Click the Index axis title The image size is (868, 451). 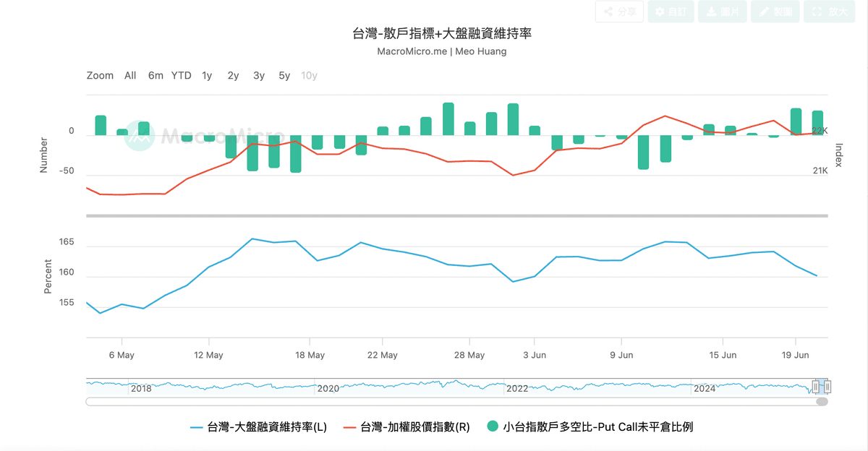[840, 155]
